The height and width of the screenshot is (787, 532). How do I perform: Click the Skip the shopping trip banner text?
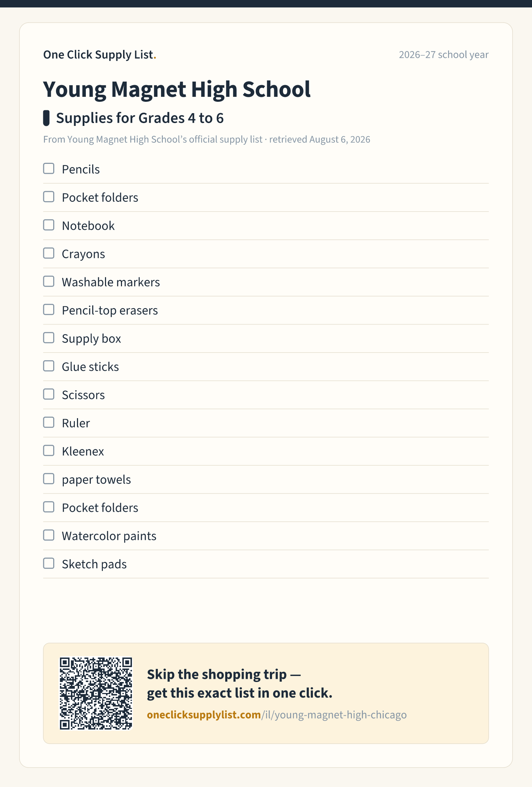[x=240, y=683]
